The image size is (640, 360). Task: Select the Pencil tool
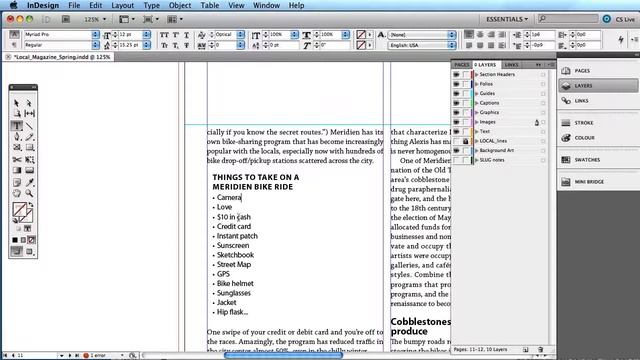(x=29, y=137)
